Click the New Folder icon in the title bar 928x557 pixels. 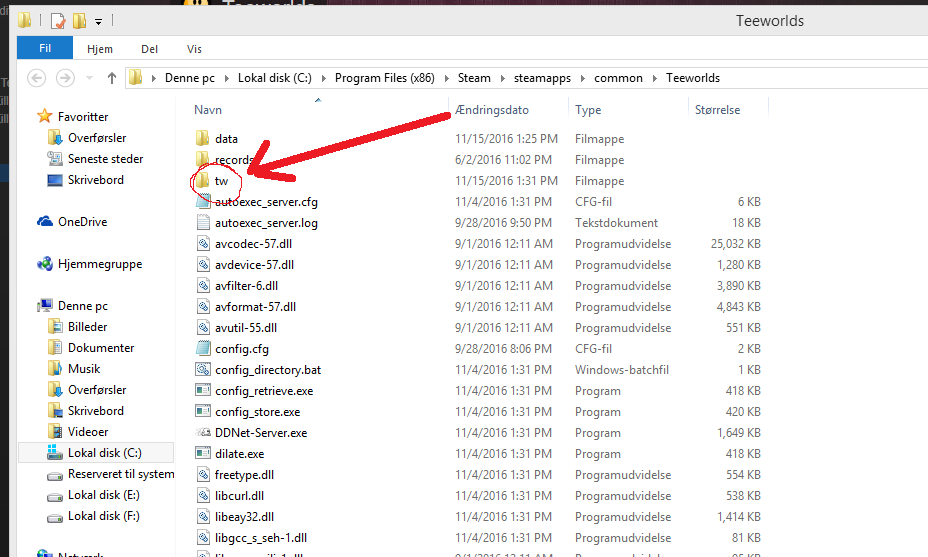tap(79, 20)
